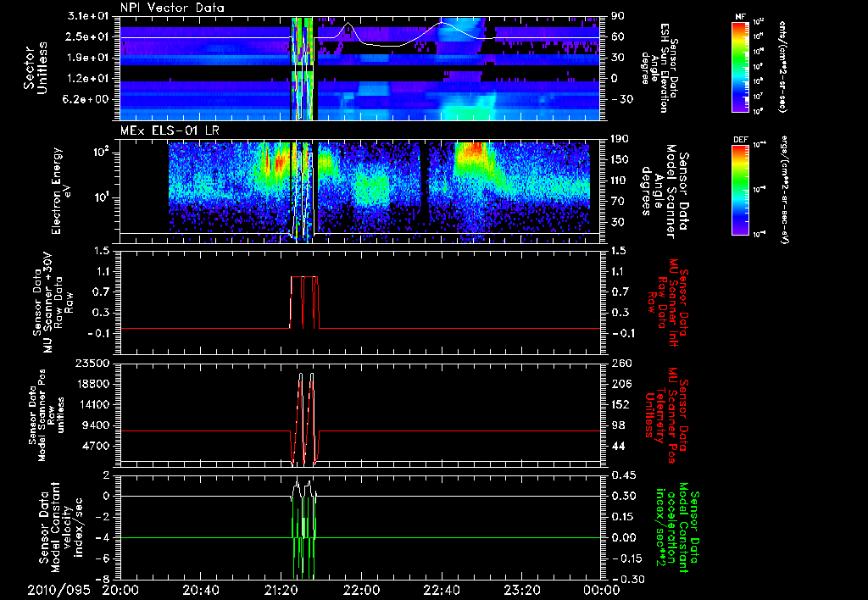Click the 206 telemetry axis tick
This screenshot has height=600, width=868.
(x=621, y=384)
